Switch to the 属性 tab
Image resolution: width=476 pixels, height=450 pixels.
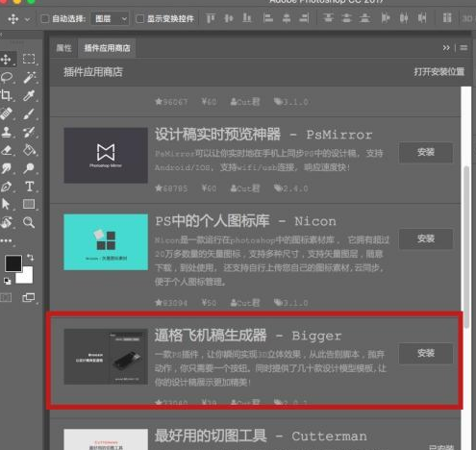[63, 48]
